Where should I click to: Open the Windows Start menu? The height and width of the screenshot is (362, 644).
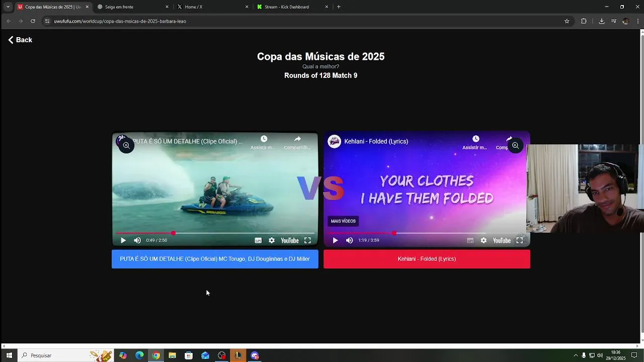[9, 355]
